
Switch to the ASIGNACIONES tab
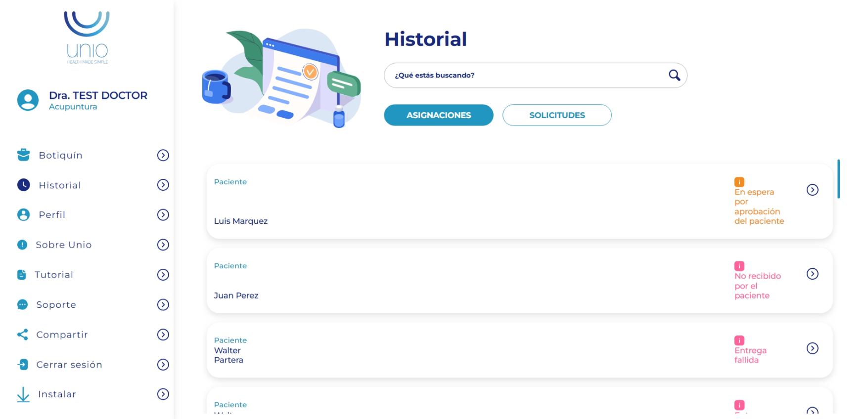coord(438,115)
